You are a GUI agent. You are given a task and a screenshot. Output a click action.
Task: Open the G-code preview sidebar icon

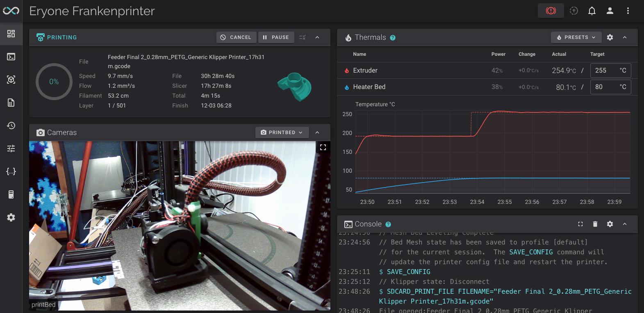coord(11,80)
